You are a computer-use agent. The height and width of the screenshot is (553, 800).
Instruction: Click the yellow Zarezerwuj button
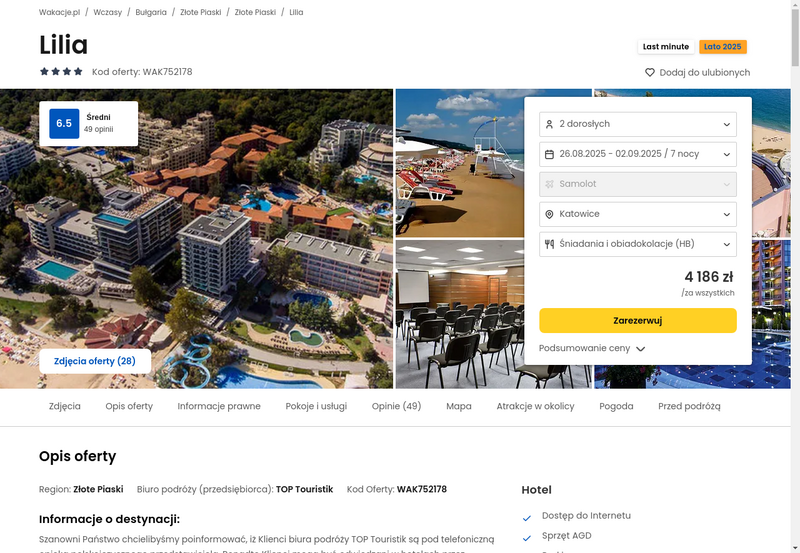pyautogui.click(x=638, y=320)
